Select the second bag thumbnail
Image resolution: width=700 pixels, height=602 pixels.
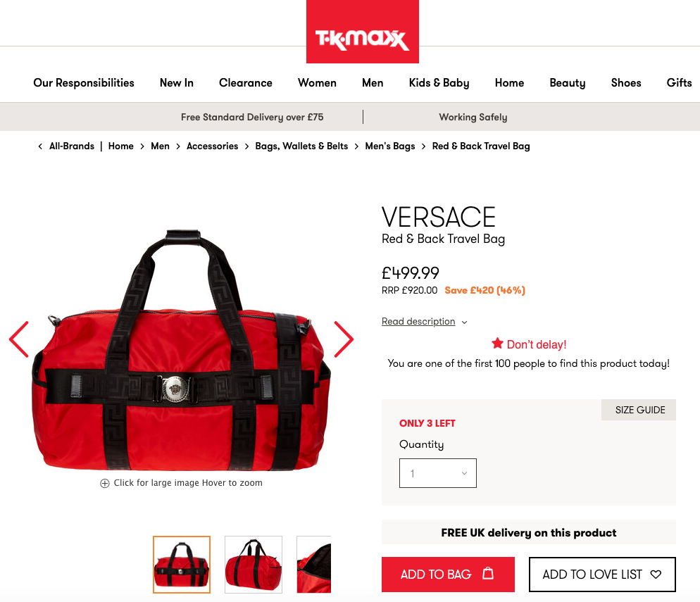254,565
